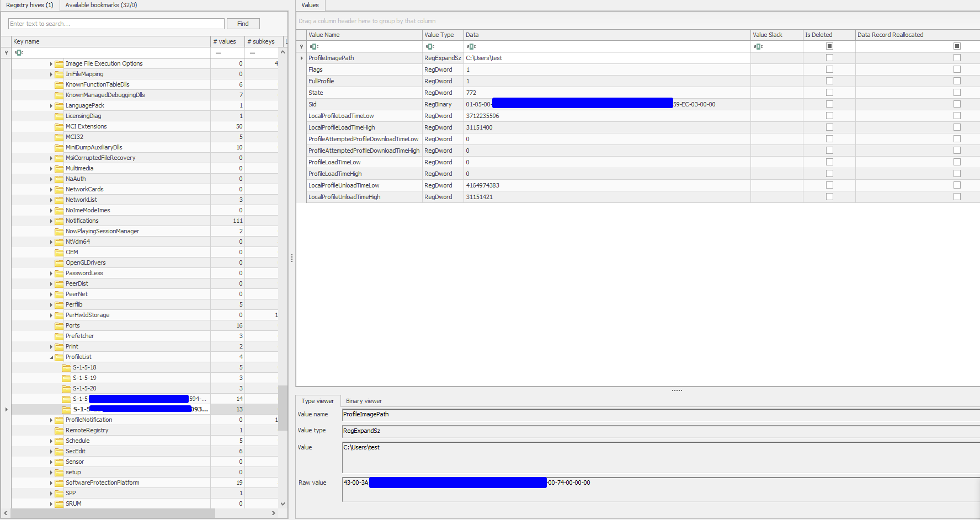
Task: Toggle Data Record Reallocated checkbox for Flags row
Action: coord(957,69)
